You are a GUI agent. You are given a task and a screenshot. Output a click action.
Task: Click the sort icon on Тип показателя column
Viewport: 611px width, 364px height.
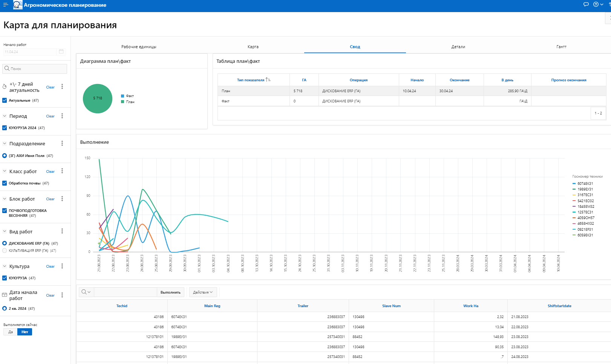pos(268,80)
